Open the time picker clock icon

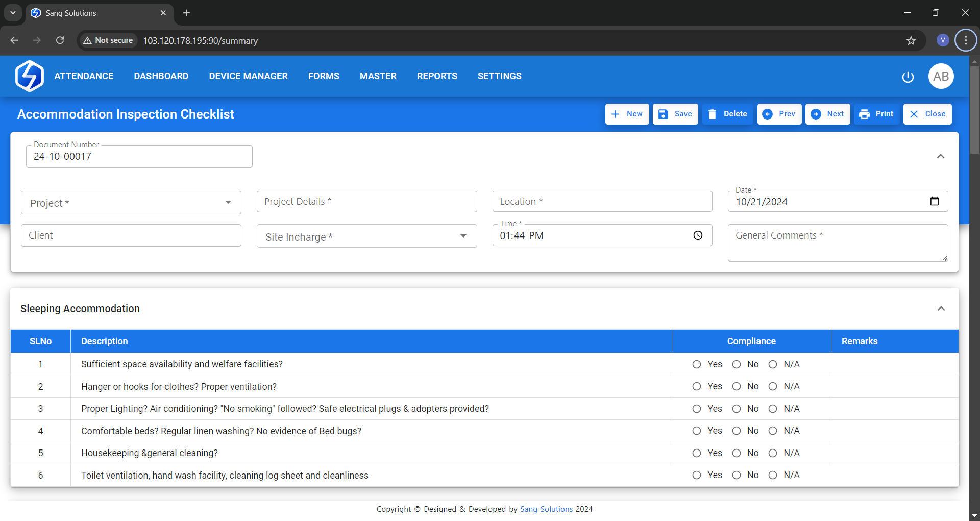698,235
